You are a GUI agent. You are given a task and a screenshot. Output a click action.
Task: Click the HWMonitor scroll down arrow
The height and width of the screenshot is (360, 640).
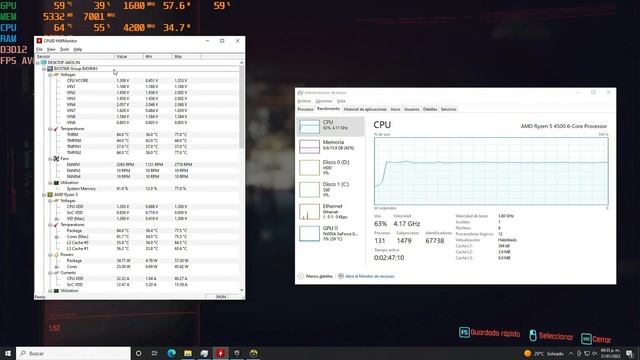242,290
